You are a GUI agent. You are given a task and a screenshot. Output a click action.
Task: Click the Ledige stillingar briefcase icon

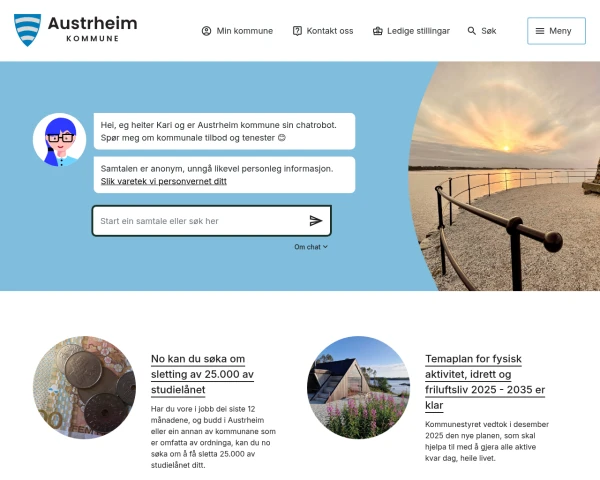point(378,31)
